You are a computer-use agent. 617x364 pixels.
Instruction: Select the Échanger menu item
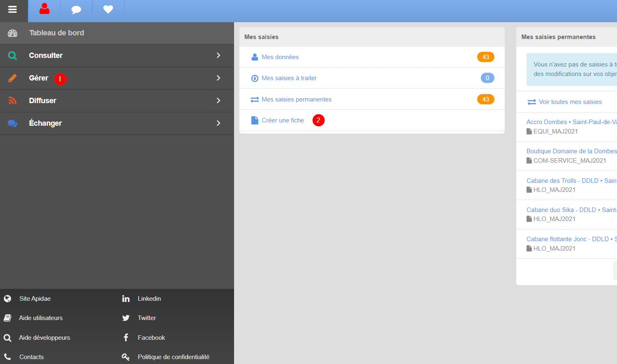click(x=117, y=124)
